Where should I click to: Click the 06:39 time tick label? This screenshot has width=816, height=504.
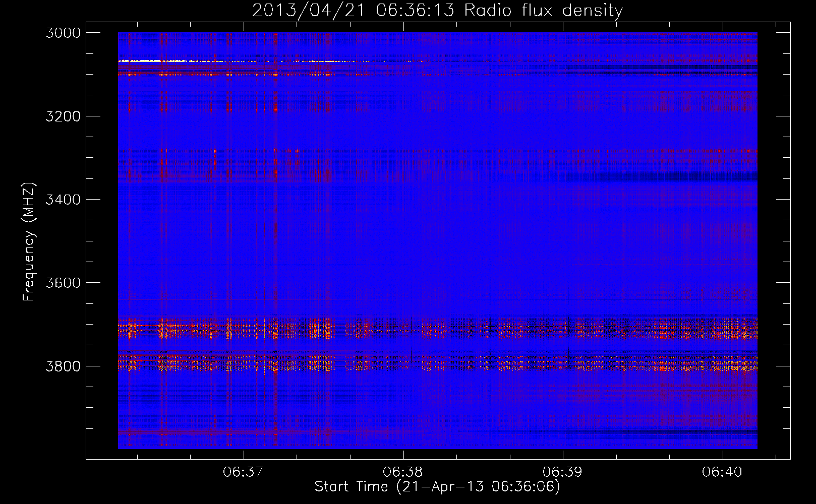562,472
